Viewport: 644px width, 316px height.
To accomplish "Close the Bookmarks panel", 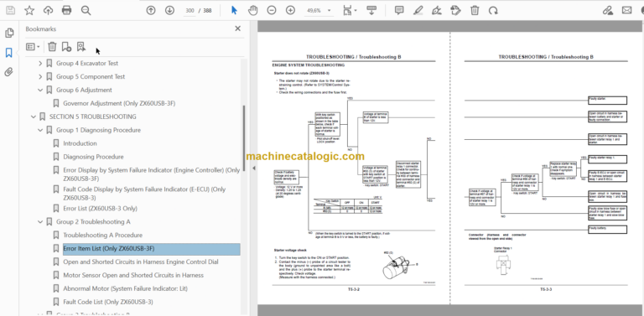I will (237, 28).
